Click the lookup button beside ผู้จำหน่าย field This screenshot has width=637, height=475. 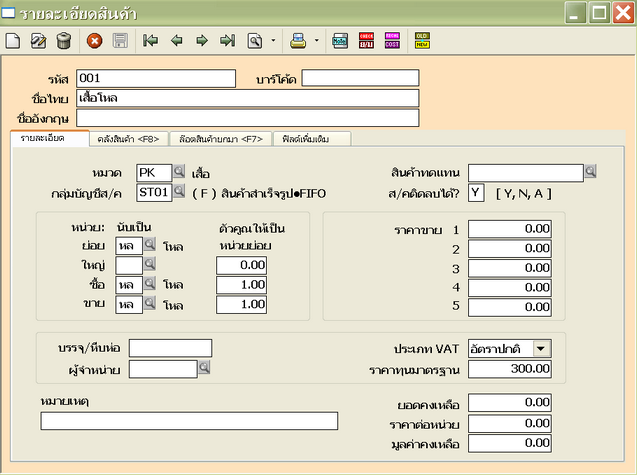coord(204,369)
